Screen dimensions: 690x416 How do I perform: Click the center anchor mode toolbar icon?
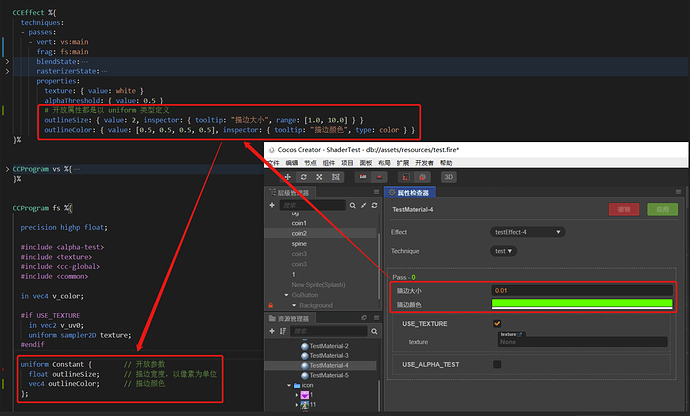pyautogui.click(x=379, y=177)
